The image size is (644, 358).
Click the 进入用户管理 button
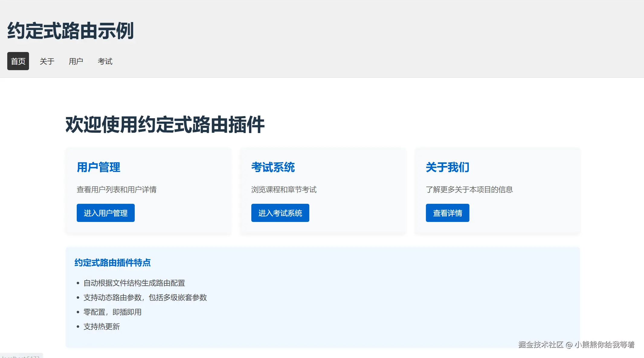pyautogui.click(x=105, y=213)
